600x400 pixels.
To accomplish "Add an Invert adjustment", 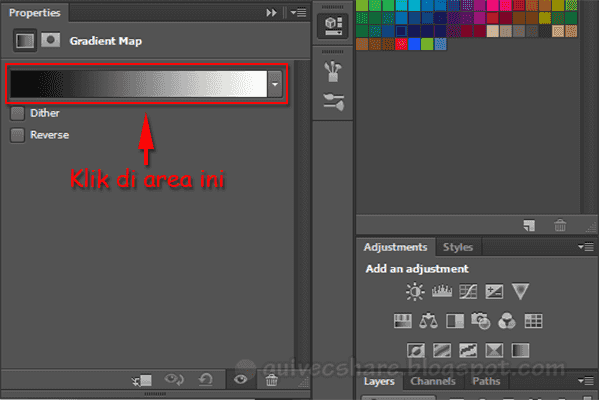I will (x=416, y=350).
